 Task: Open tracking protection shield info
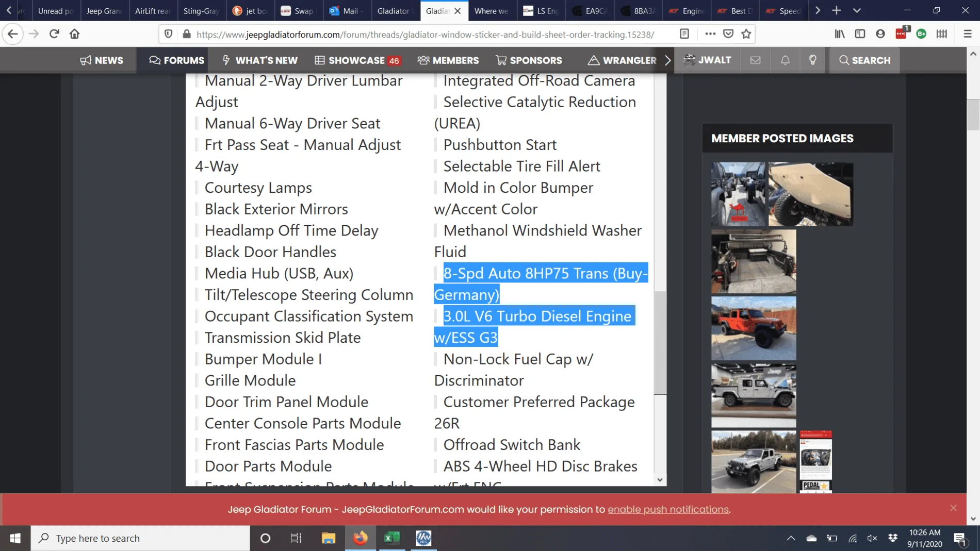click(x=168, y=34)
